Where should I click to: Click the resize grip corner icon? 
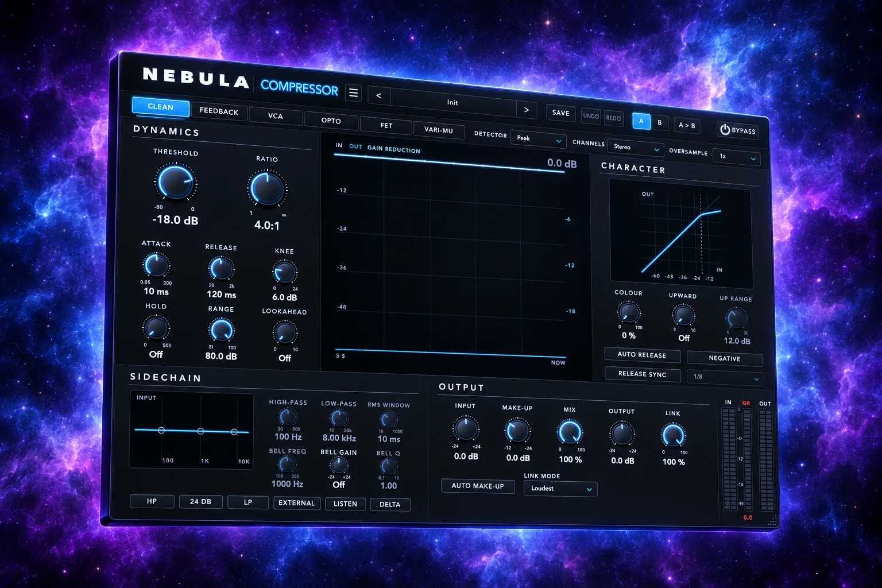tap(773, 521)
